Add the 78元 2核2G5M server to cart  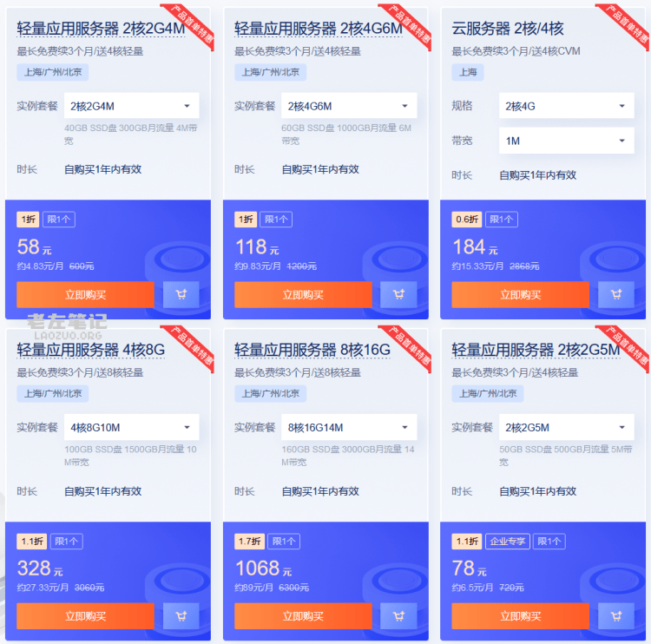point(616,616)
